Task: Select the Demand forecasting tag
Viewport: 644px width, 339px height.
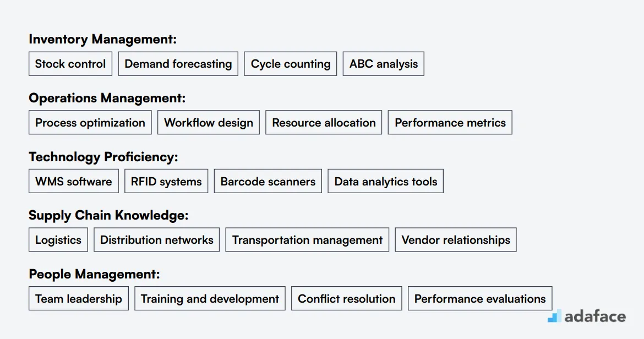Action: click(178, 64)
